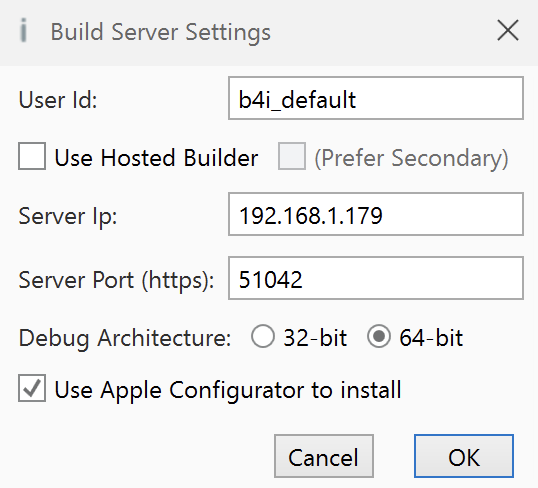Screen dimensions: 538x488
Task: Focus the Server Ip input field
Action: pos(376,214)
